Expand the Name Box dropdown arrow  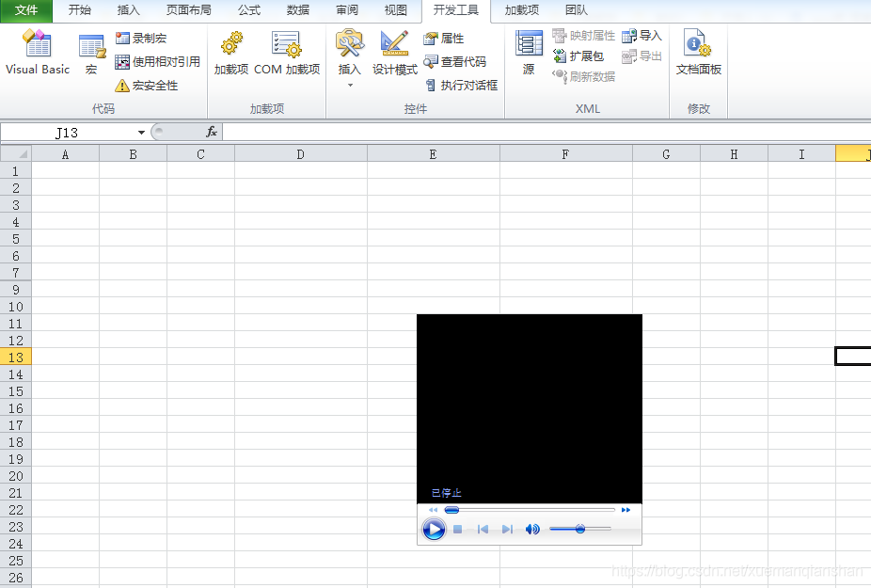[141, 133]
